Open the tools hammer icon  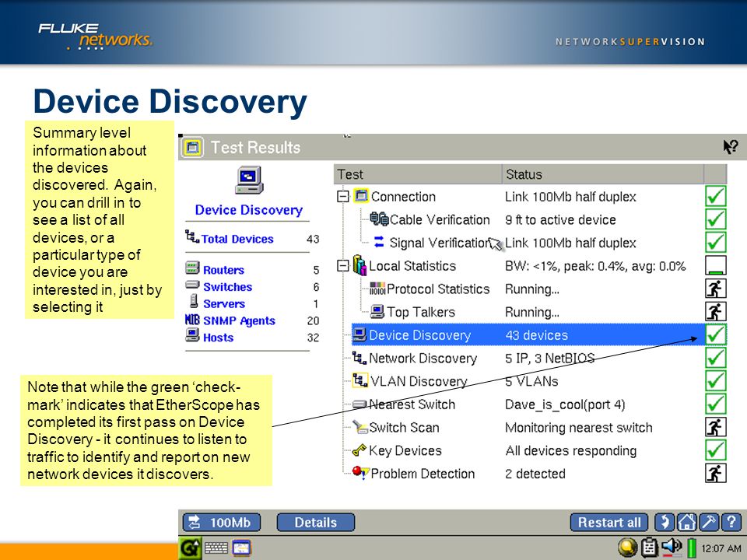(709, 523)
